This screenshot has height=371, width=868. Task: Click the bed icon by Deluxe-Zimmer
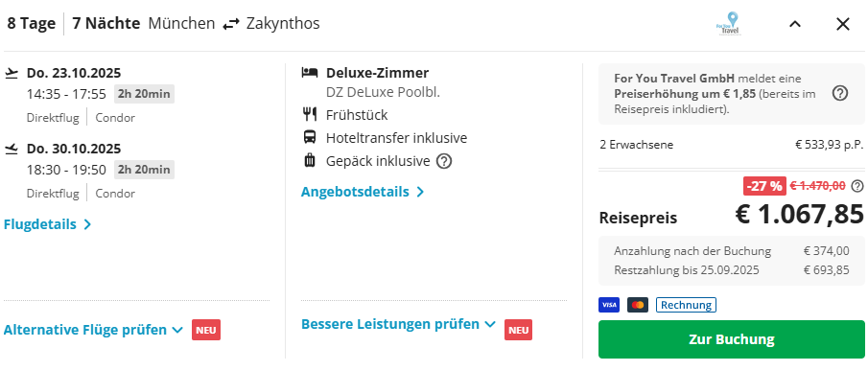pyautogui.click(x=310, y=73)
